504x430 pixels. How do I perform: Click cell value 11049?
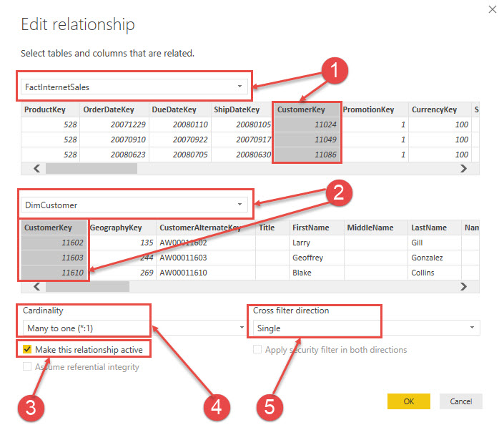(325, 140)
